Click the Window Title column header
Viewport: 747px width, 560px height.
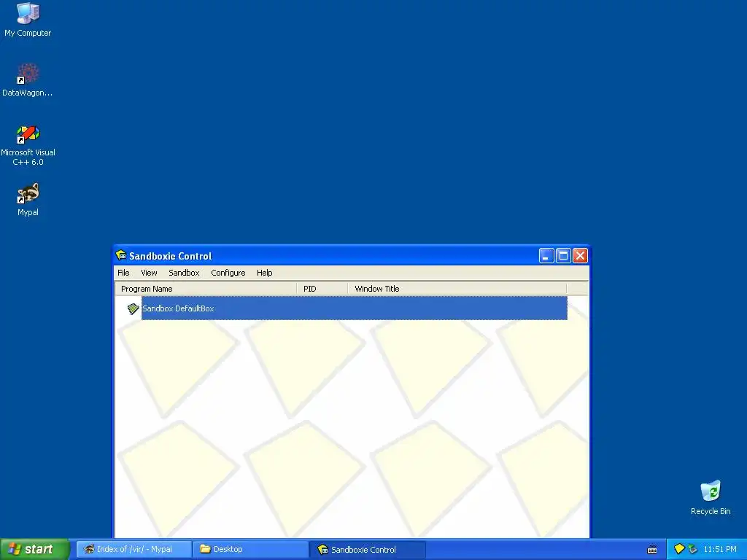pyautogui.click(x=457, y=289)
